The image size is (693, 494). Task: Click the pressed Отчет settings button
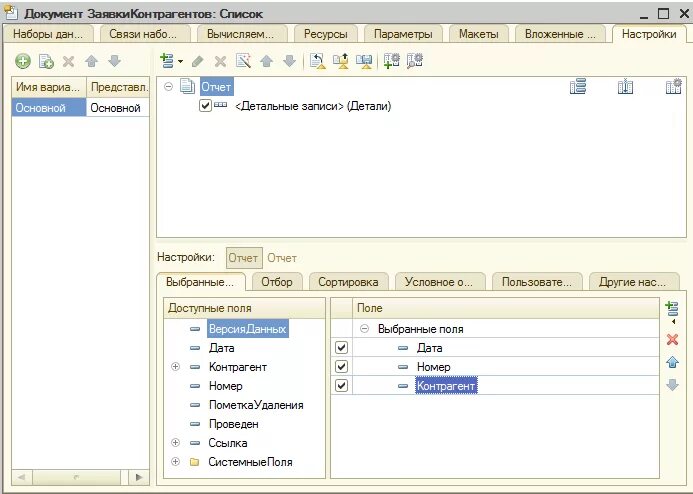pos(244,258)
